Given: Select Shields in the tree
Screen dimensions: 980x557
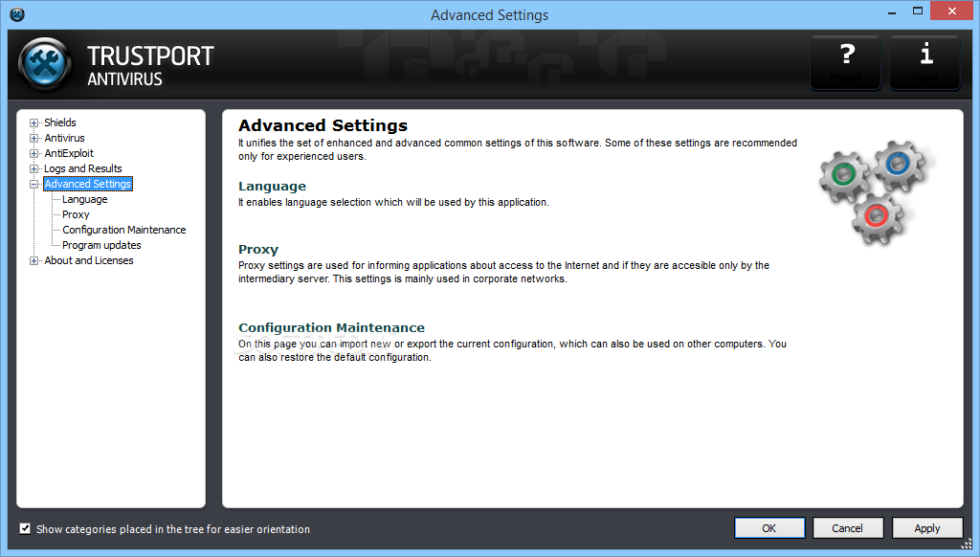Looking at the screenshot, I should click(60, 123).
